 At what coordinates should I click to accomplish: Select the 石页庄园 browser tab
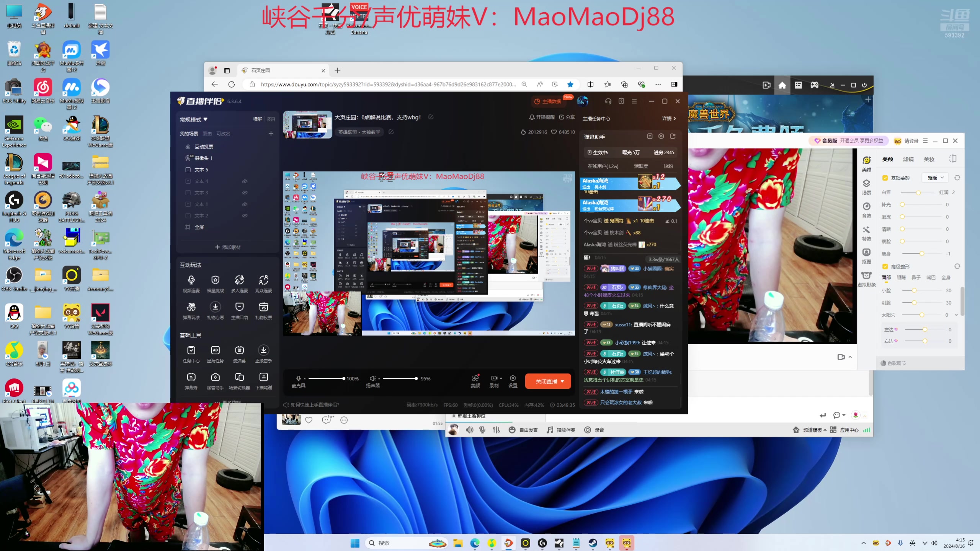(x=283, y=70)
